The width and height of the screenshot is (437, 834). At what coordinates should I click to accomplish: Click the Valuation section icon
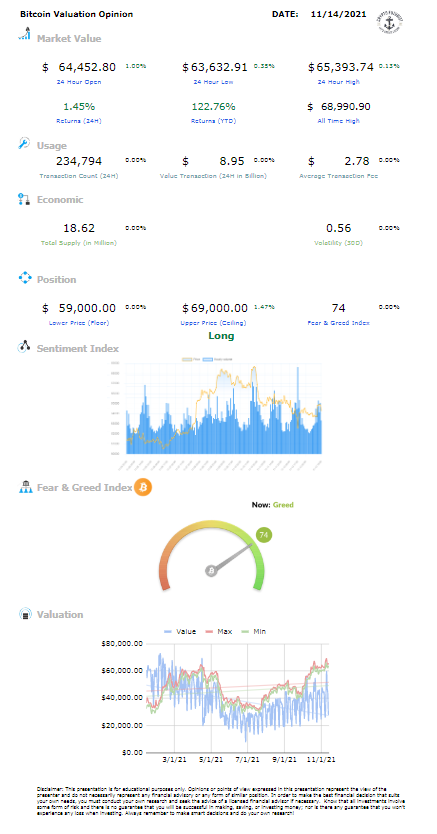25,614
